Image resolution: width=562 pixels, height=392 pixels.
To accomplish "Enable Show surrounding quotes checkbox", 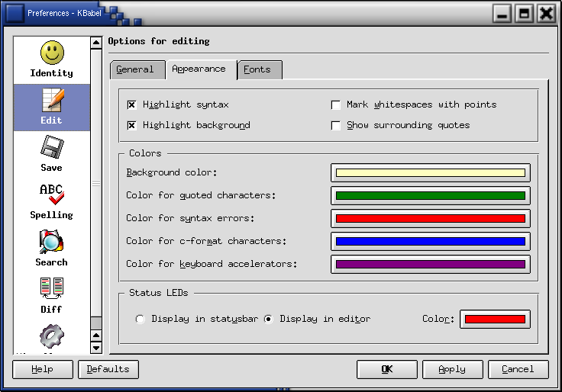I will click(336, 126).
